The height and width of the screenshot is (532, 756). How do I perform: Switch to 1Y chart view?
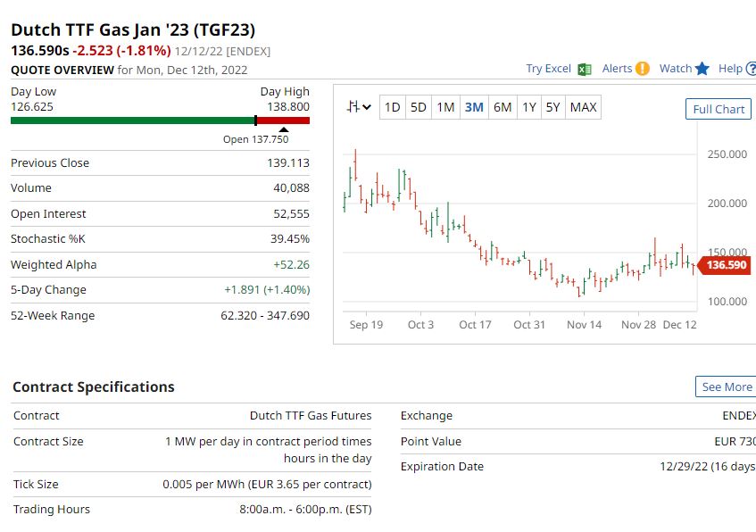(529, 108)
